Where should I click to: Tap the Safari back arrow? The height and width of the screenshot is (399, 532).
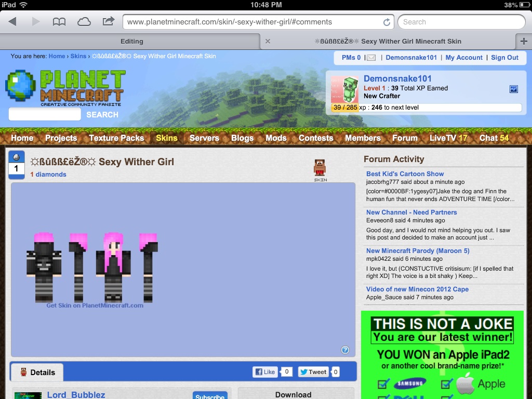pos(12,22)
